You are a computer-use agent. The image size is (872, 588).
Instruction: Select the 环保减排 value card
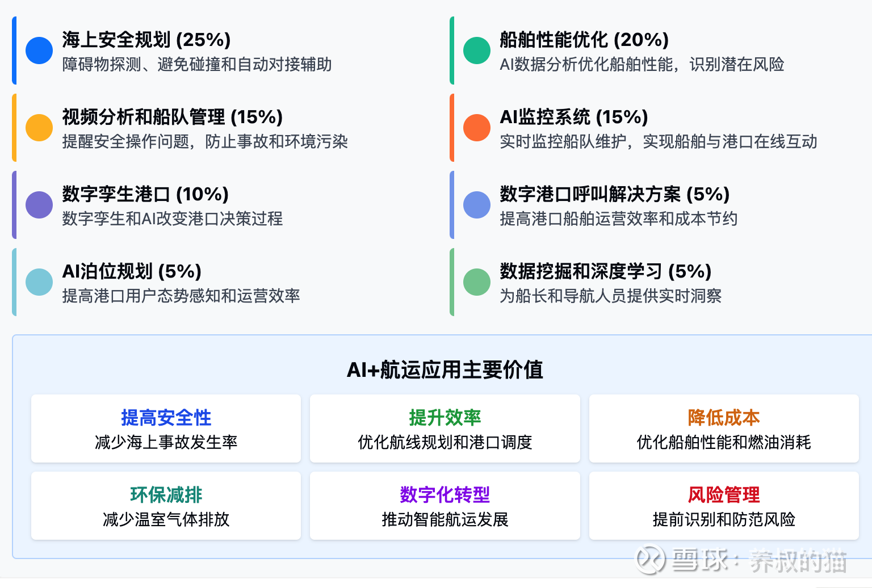point(166,506)
